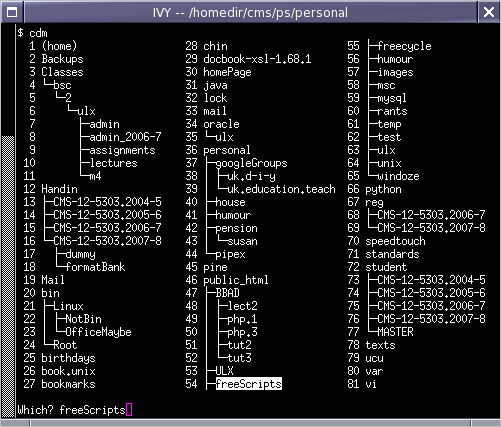Click entry 66 python

[383, 189]
